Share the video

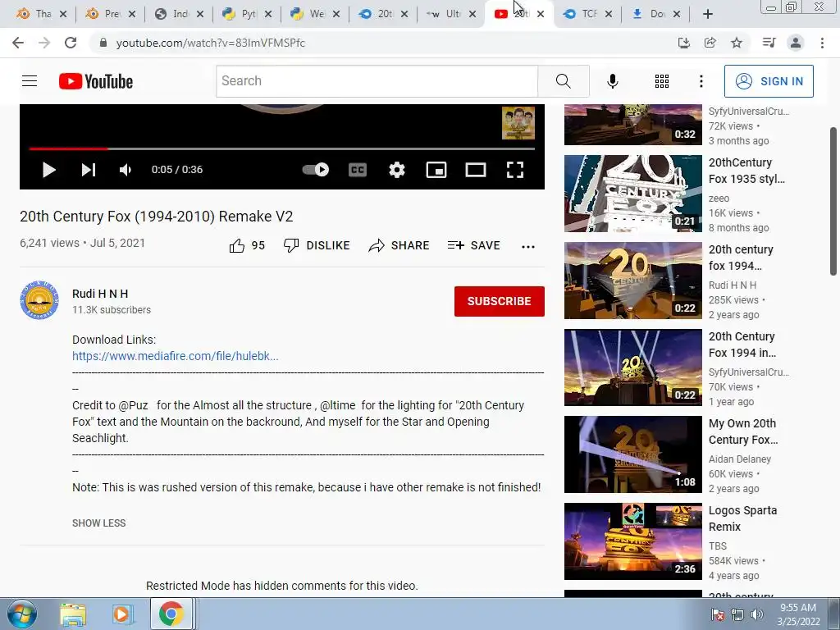point(399,245)
